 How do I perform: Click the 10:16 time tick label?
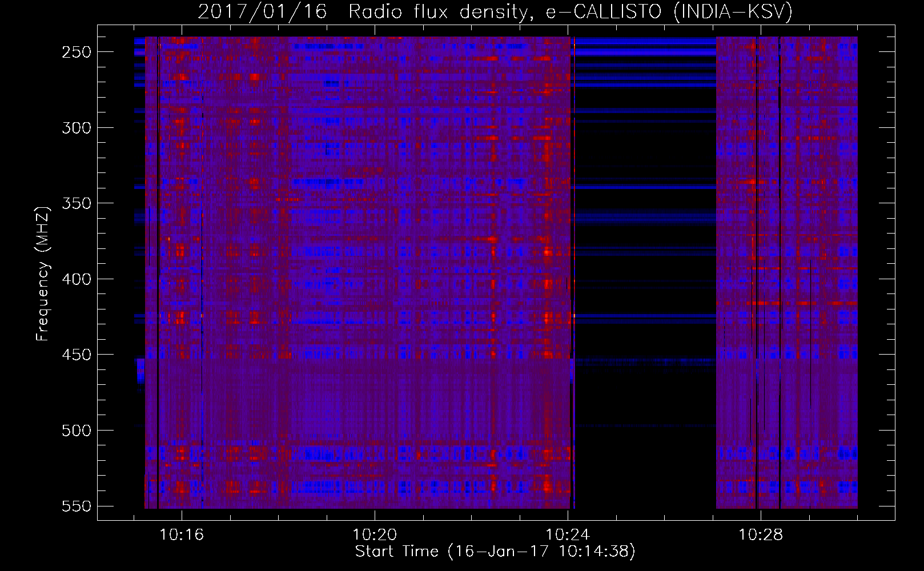click(182, 535)
